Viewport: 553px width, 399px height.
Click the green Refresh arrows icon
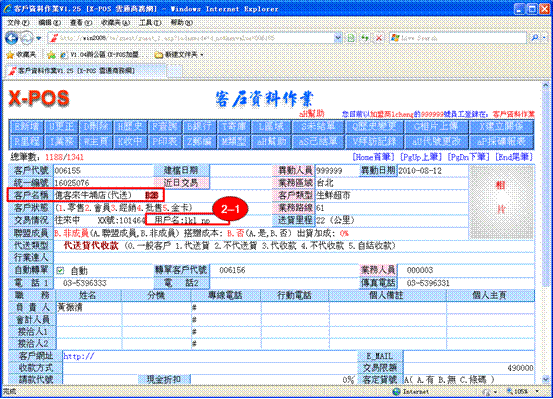click(365, 38)
